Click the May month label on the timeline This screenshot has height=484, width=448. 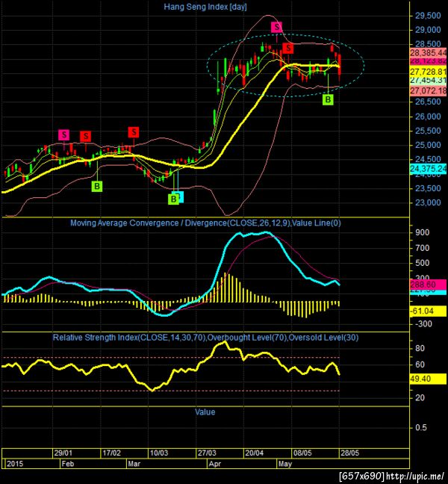click(285, 464)
